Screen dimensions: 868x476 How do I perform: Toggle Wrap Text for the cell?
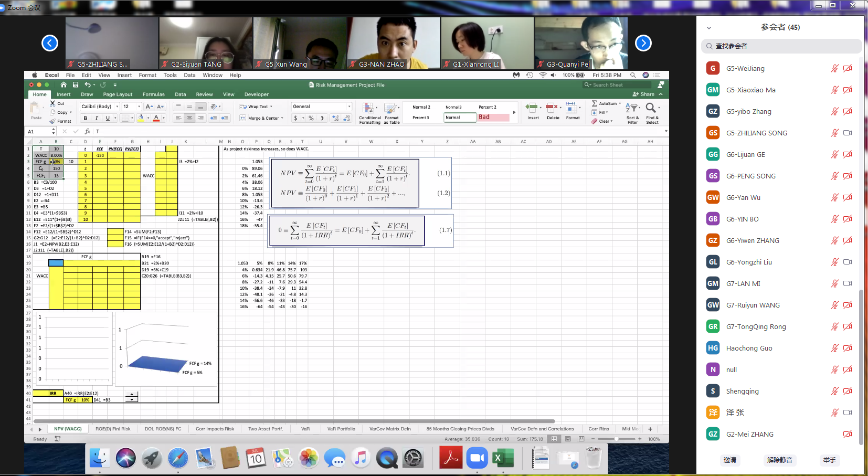pos(256,107)
